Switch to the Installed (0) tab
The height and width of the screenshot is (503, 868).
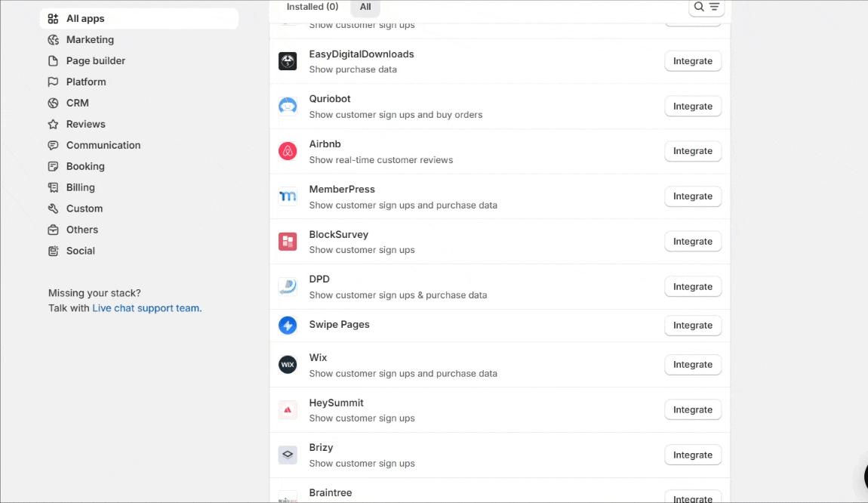312,7
